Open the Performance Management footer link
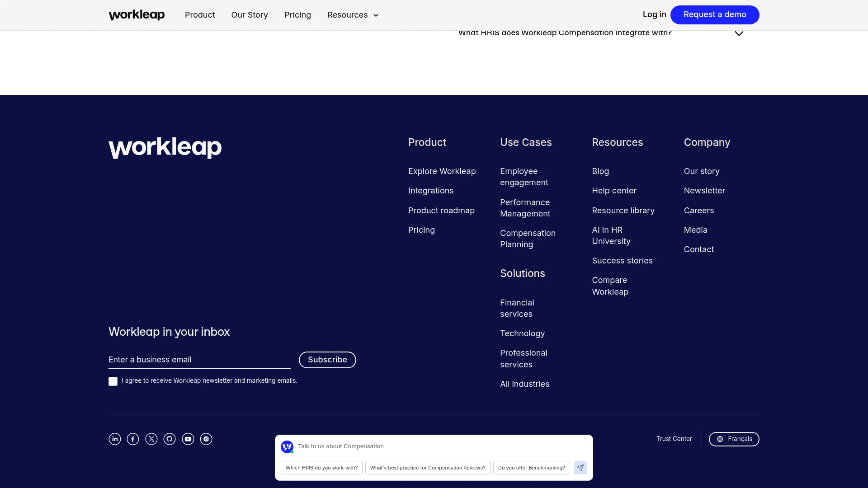The width and height of the screenshot is (868, 488). [525, 208]
